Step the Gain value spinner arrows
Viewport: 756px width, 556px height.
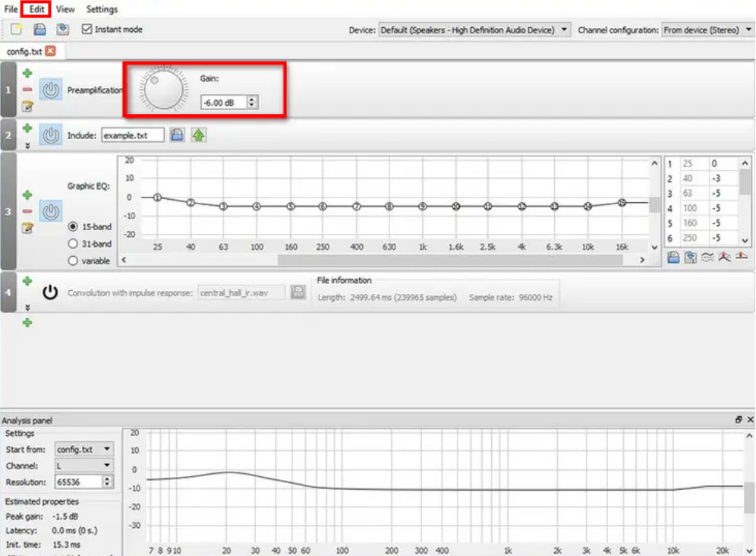click(x=252, y=103)
